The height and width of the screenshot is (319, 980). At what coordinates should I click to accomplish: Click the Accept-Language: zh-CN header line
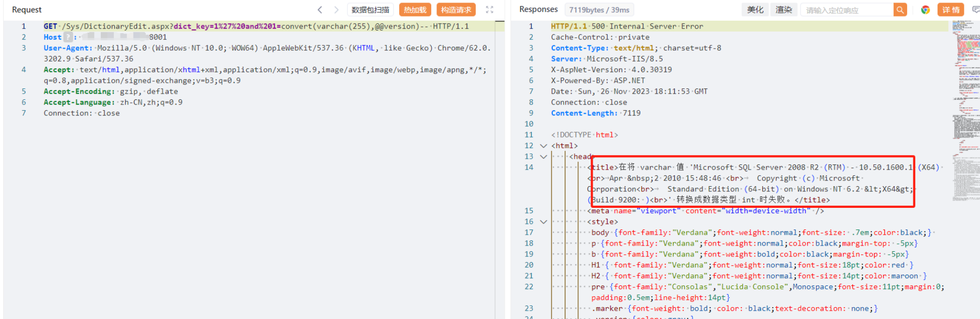tap(113, 102)
